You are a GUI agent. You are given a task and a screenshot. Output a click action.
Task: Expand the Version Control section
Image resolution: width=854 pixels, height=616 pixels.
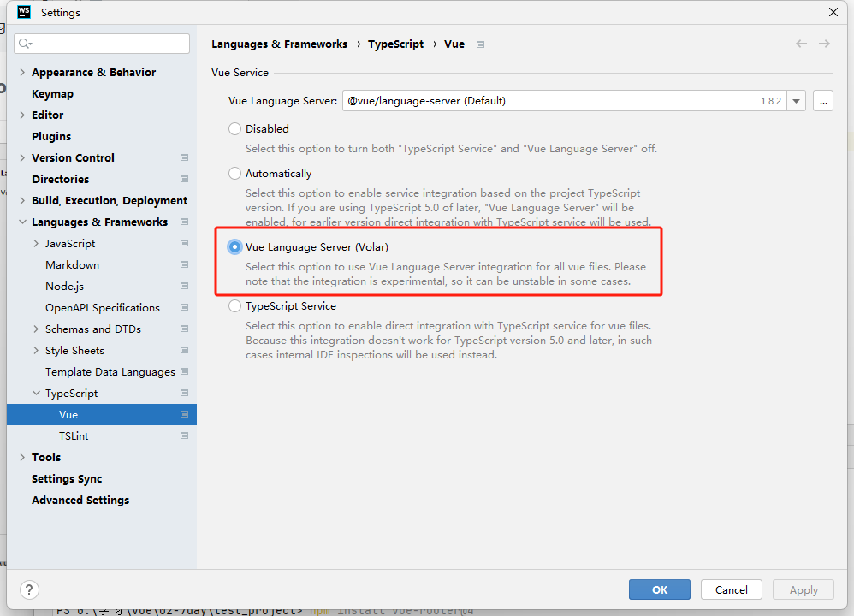[22, 158]
